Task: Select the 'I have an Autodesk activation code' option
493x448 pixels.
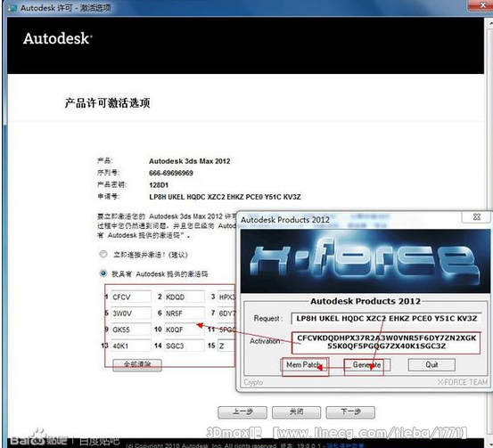Action: [x=103, y=273]
